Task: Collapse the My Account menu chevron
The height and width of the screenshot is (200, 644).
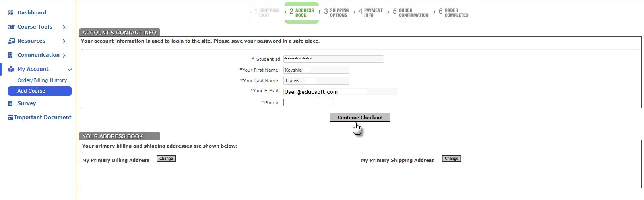Action: 70,70
